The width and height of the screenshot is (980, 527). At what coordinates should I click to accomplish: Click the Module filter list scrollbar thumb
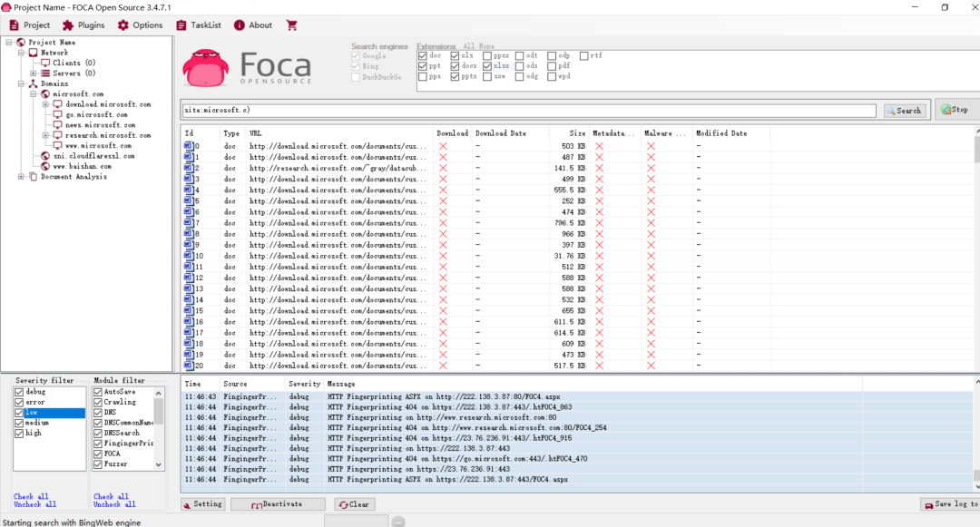159,412
